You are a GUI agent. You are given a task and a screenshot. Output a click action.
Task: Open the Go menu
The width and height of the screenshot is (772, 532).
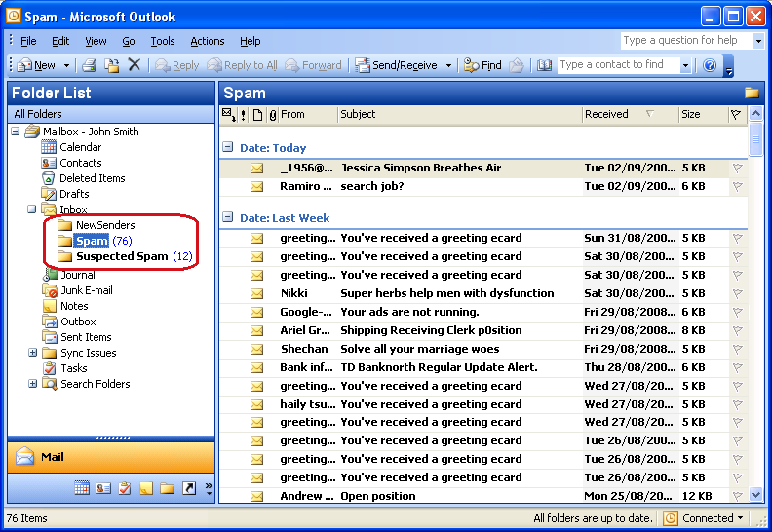pyautogui.click(x=129, y=41)
